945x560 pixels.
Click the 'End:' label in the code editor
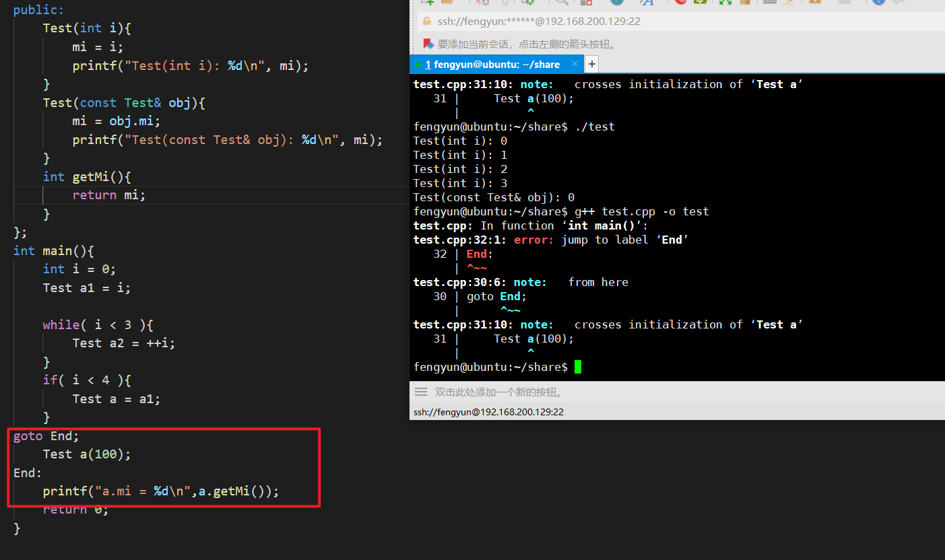(x=28, y=473)
